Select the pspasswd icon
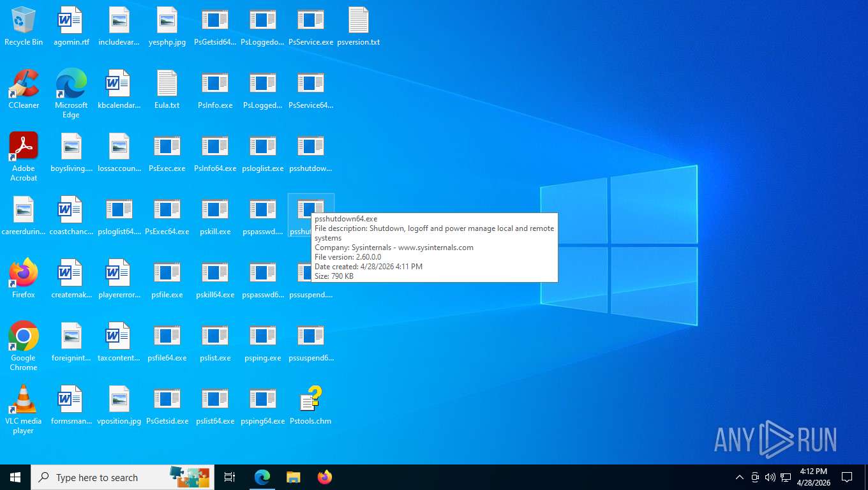The width and height of the screenshot is (868, 490). click(x=262, y=216)
